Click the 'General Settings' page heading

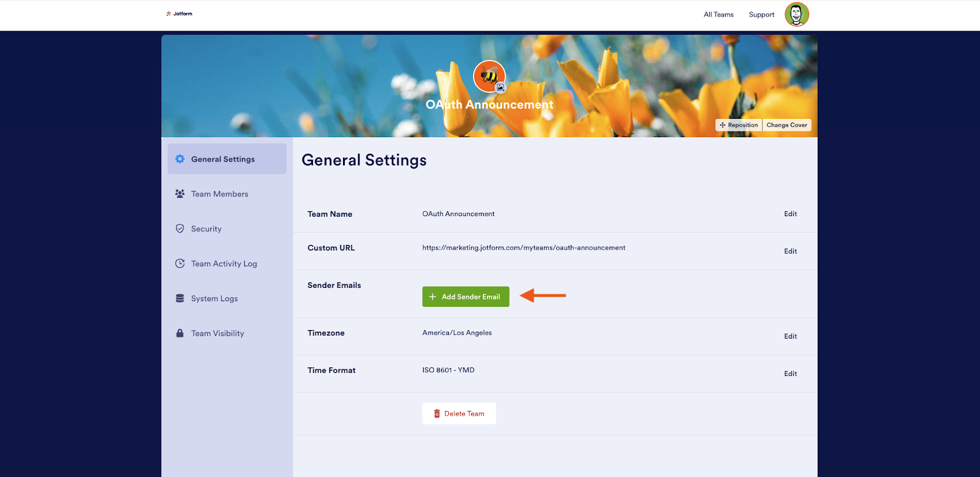[x=364, y=160]
